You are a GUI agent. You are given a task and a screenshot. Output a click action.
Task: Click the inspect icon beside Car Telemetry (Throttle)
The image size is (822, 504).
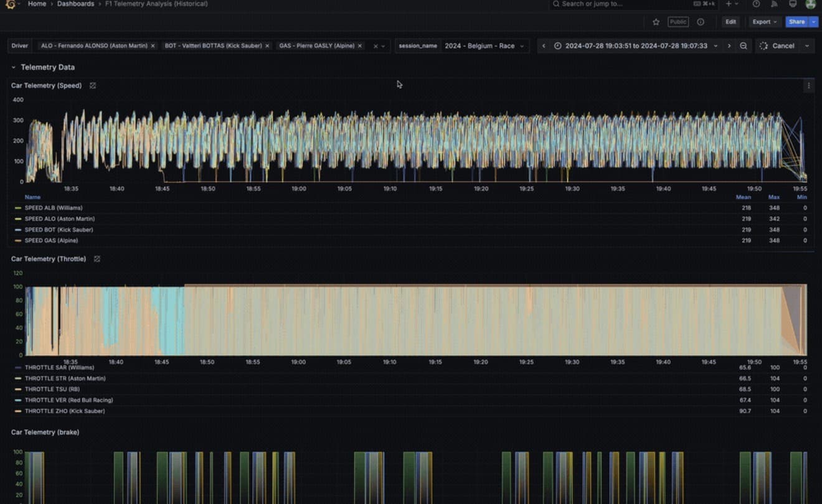(x=97, y=258)
